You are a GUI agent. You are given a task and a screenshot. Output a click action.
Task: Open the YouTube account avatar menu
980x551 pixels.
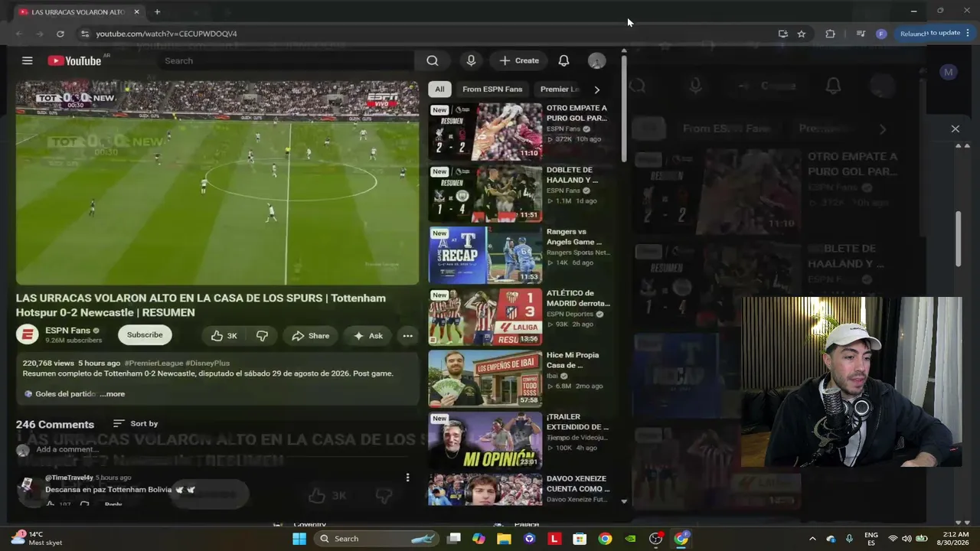tap(596, 60)
